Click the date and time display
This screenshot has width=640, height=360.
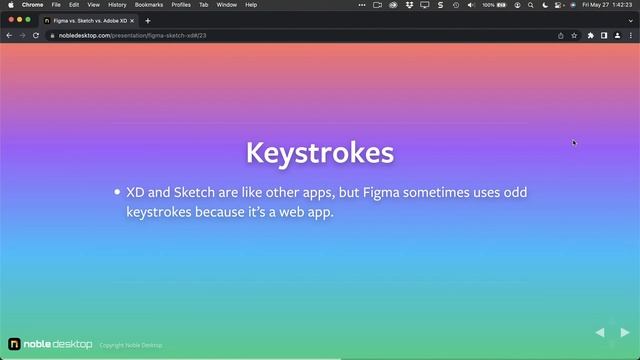pos(607,5)
